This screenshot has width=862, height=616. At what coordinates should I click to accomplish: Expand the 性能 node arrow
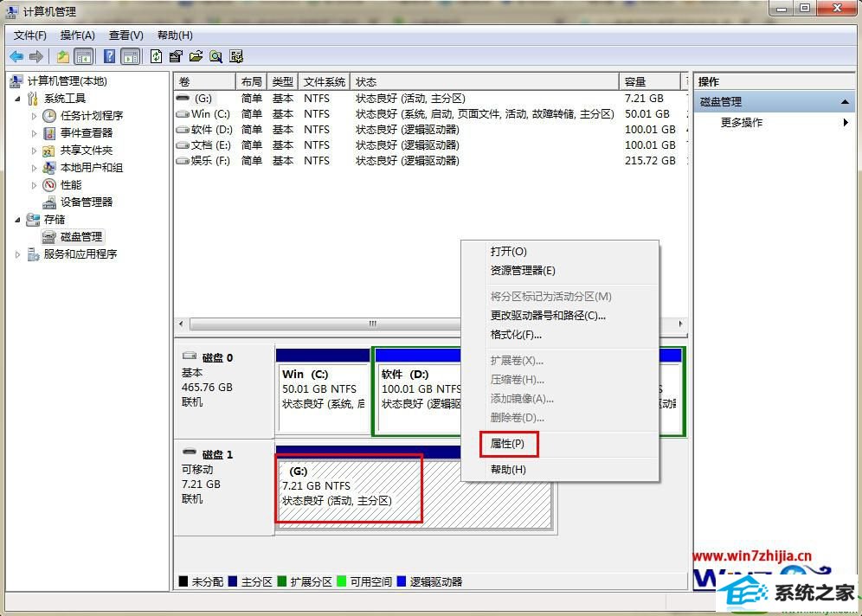click(x=34, y=185)
